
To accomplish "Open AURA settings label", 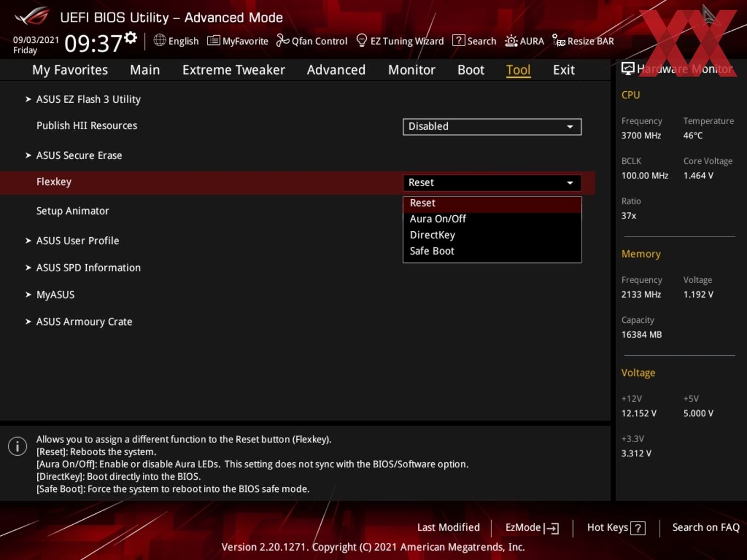I will click(x=532, y=41).
